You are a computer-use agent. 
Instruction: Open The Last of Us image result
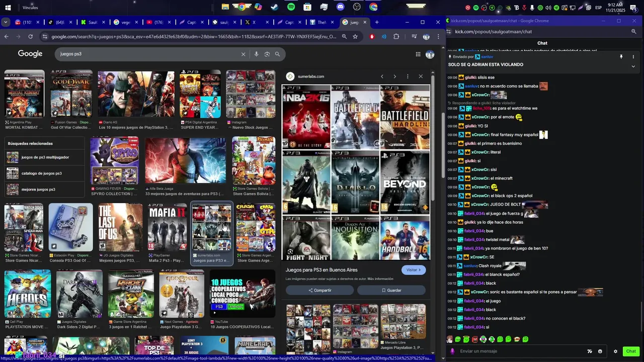point(120,227)
